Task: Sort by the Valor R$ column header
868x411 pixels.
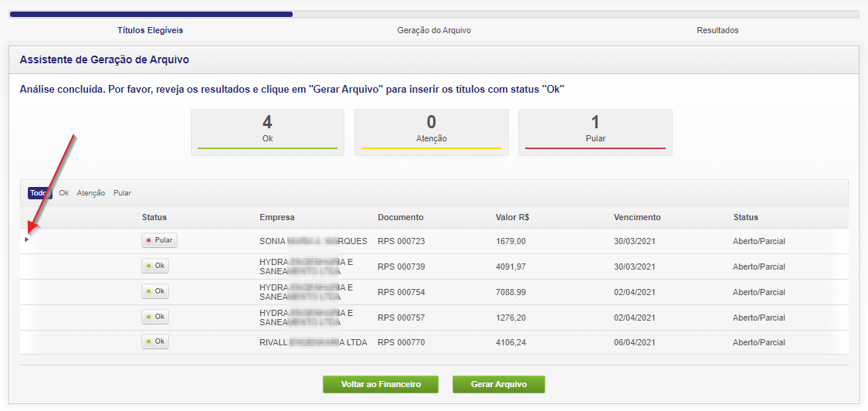Action: point(517,217)
